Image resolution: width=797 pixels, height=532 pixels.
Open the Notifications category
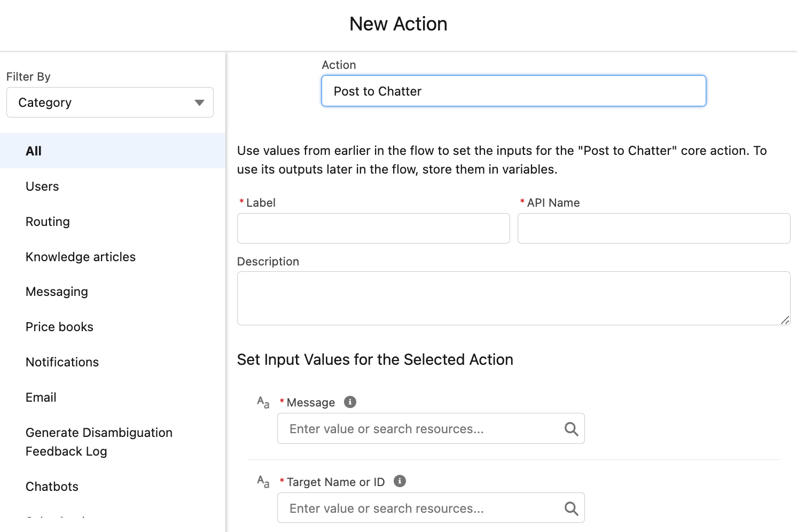tap(62, 362)
